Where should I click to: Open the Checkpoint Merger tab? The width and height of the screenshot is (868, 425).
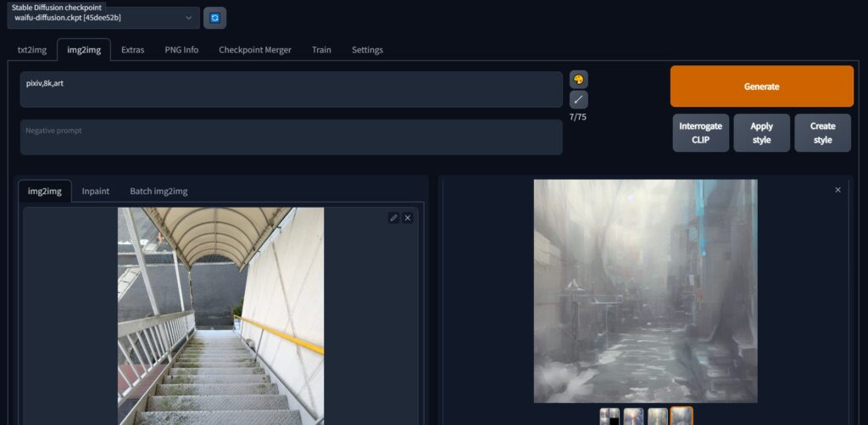tap(254, 50)
